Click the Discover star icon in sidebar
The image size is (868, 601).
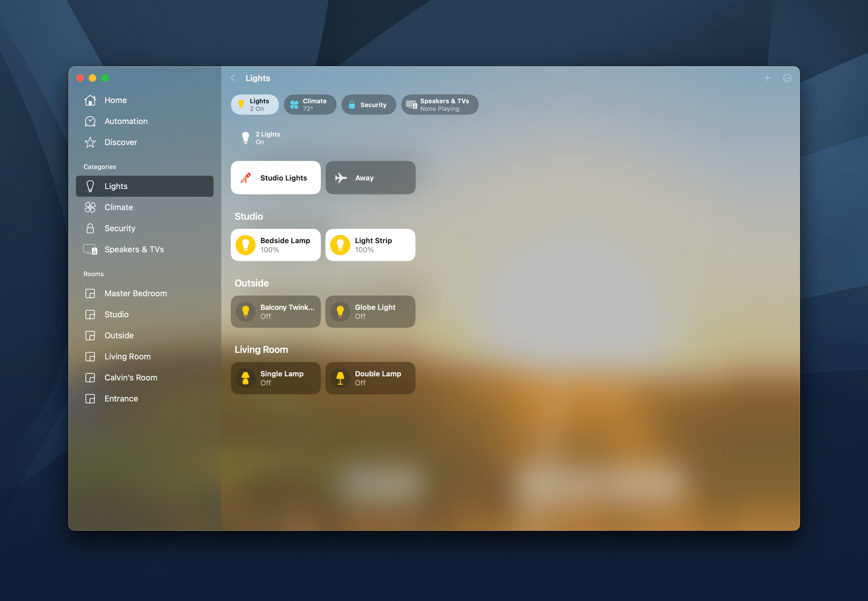pyautogui.click(x=91, y=142)
